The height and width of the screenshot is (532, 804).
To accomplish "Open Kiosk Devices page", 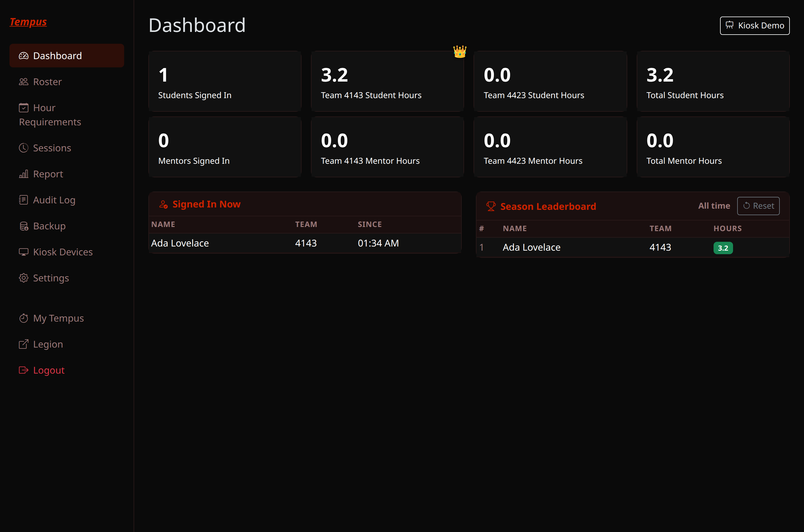I will pos(67,252).
